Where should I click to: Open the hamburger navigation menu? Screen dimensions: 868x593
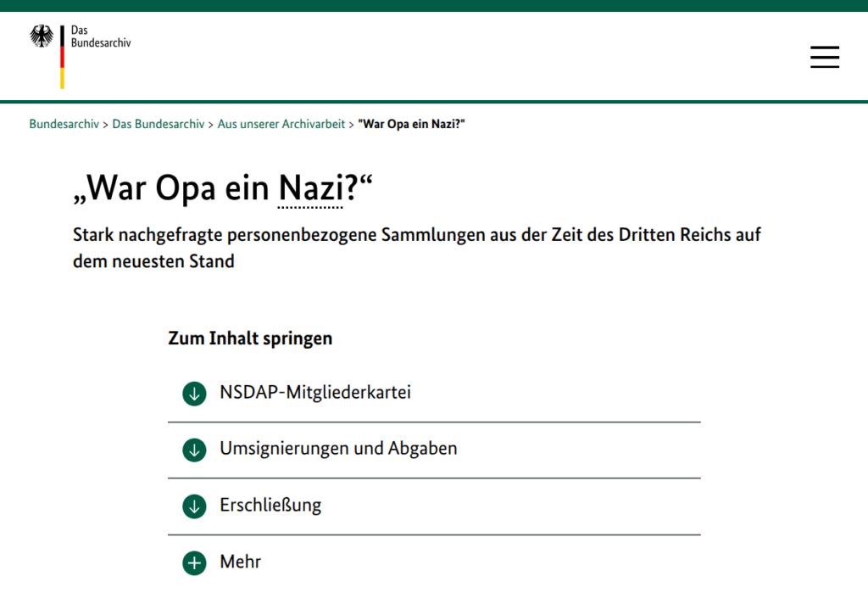click(x=824, y=57)
